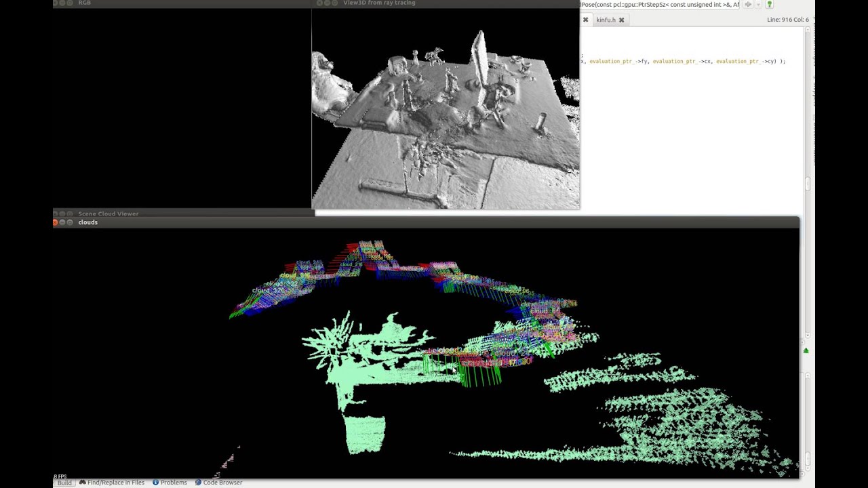Click the RGB window title bar
This screenshot has width=868, height=488.
(x=182, y=3)
